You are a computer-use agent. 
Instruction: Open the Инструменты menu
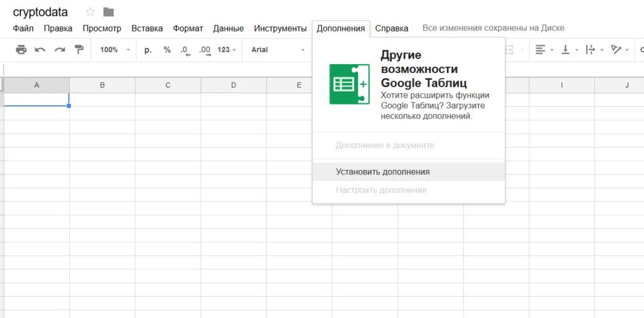[x=280, y=28]
